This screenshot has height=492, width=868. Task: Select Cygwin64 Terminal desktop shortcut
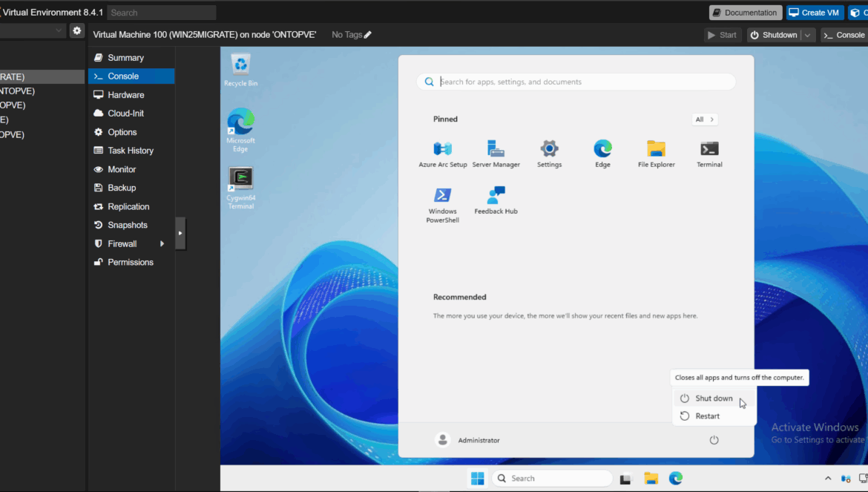point(241,188)
